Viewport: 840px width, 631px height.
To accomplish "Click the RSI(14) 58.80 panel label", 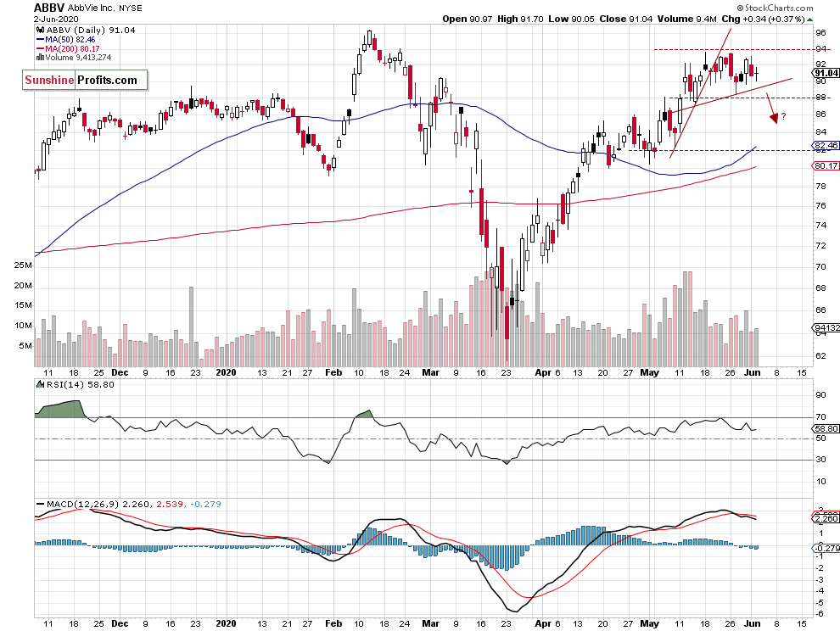I will click(80, 384).
